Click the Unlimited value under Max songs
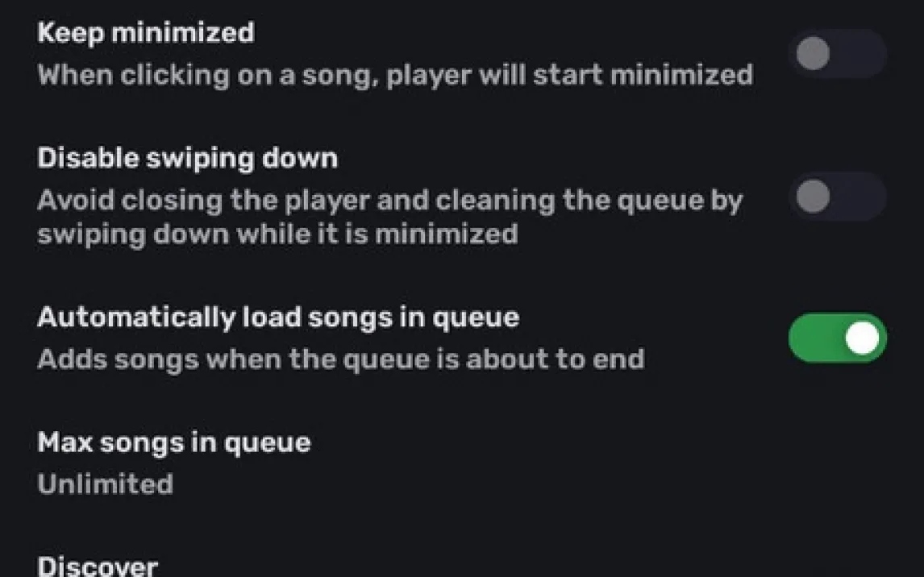Screen dimensions: 924x577 tap(105, 484)
